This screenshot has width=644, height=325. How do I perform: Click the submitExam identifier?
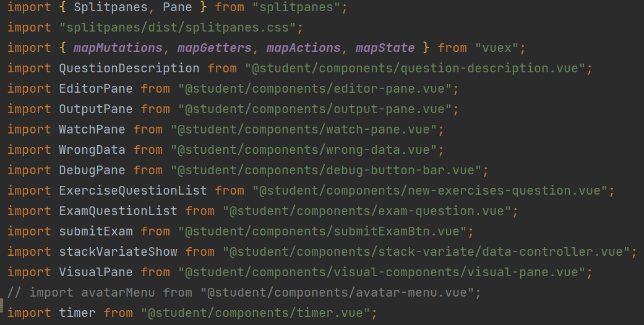96,232
